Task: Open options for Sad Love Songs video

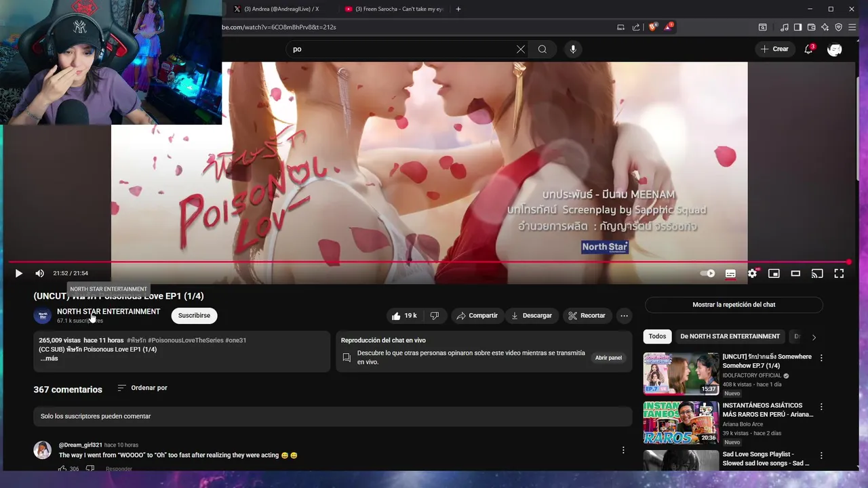Action: click(821, 455)
